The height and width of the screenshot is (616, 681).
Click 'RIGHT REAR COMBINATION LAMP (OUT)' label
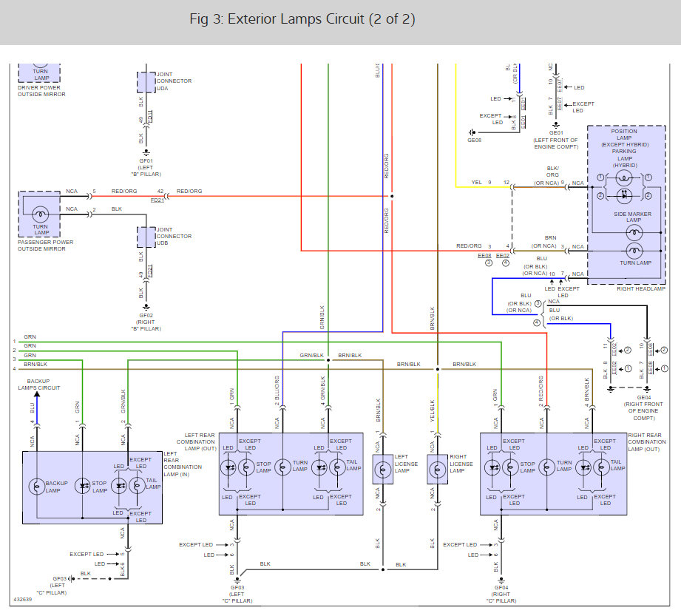click(x=647, y=441)
